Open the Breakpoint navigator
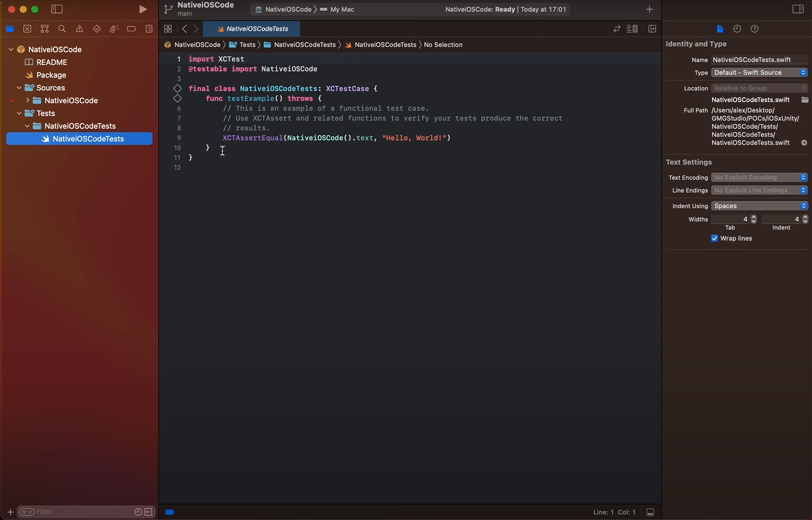The height and width of the screenshot is (520, 812). click(132, 29)
